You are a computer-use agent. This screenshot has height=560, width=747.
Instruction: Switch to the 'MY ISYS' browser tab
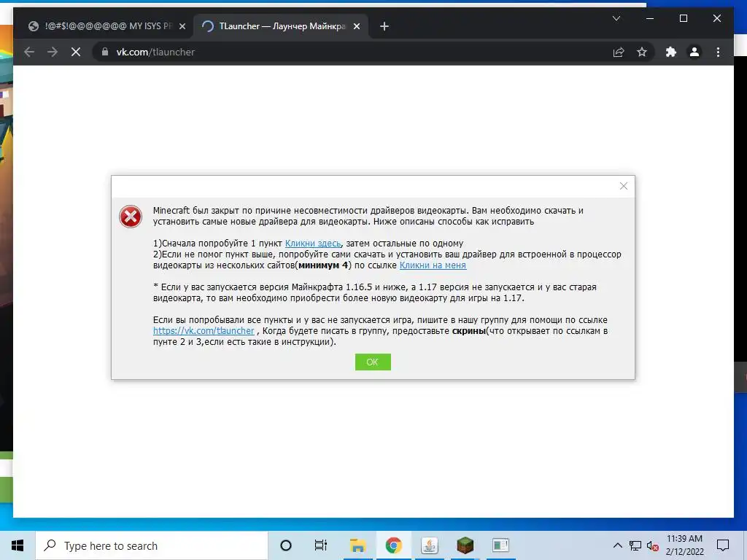[x=106, y=26]
